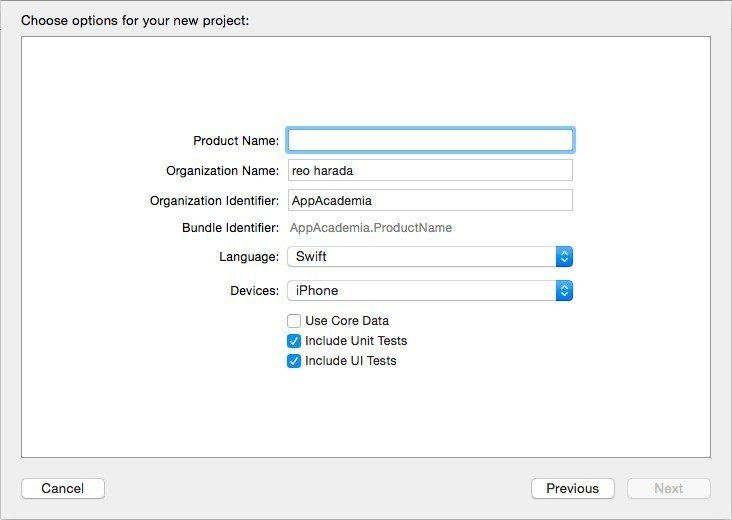Click the Bundle Identifier label
The image size is (732, 520).
point(230,228)
